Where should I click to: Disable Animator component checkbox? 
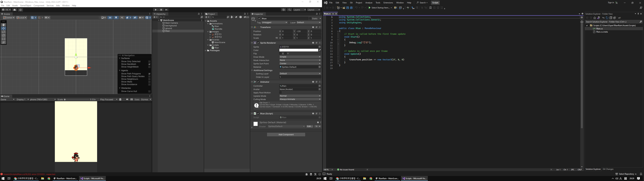pos(258,82)
